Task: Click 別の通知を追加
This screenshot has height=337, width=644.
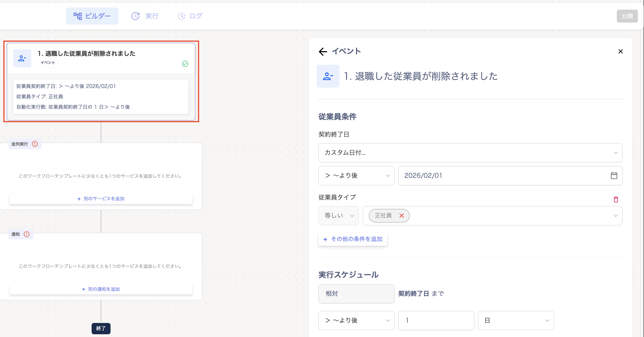Action: (101, 289)
